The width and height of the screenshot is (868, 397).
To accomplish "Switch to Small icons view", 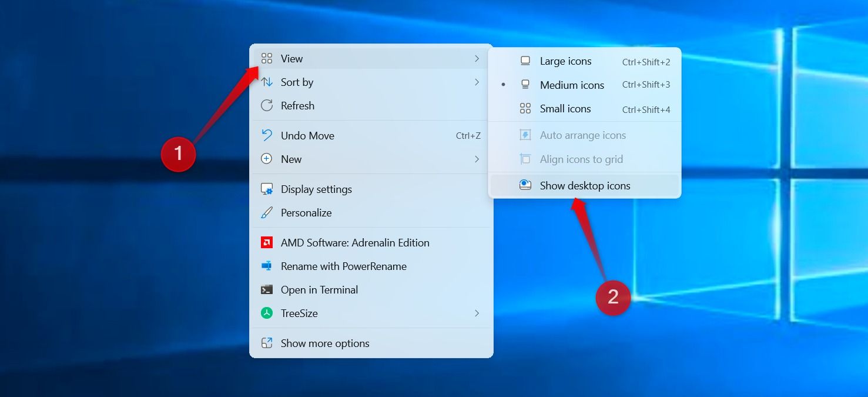I will 565,109.
